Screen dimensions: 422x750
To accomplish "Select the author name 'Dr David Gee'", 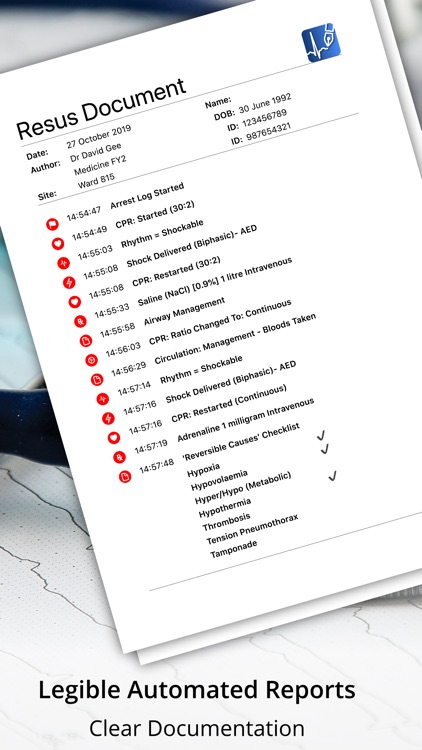I will tap(96, 153).
